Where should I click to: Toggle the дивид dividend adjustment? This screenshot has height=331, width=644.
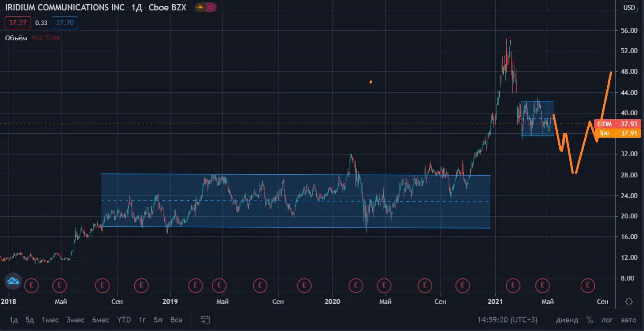click(567, 320)
